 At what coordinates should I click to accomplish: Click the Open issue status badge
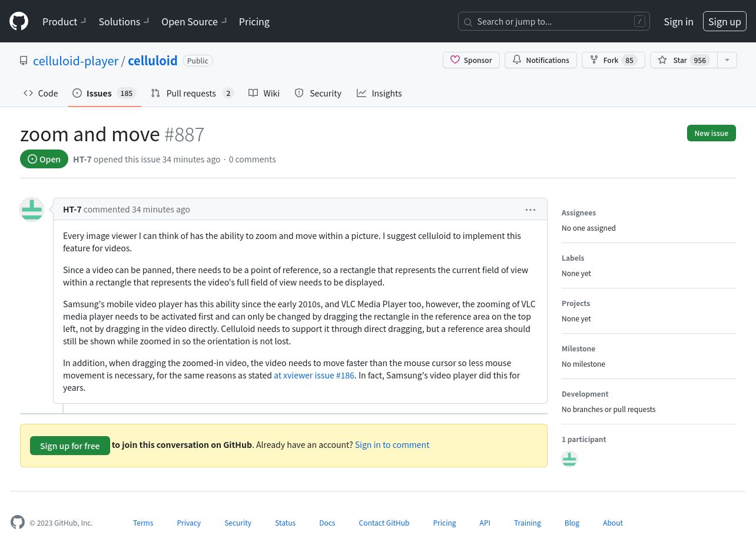(44, 159)
